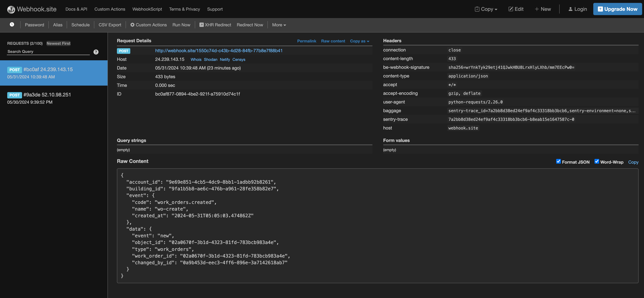Click Run Now in the toolbar
Image resolution: width=644 pixels, height=298 pixels.
click(x=181, y=25)
